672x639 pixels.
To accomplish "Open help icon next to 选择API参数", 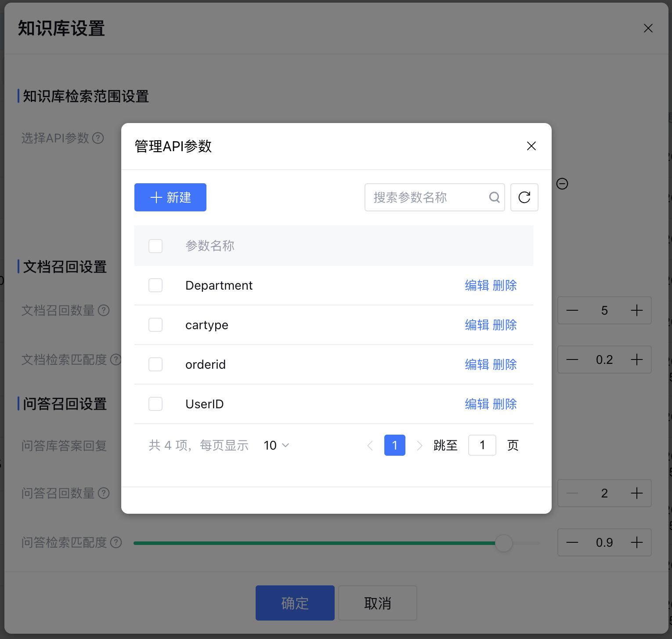I will point(98,138).
